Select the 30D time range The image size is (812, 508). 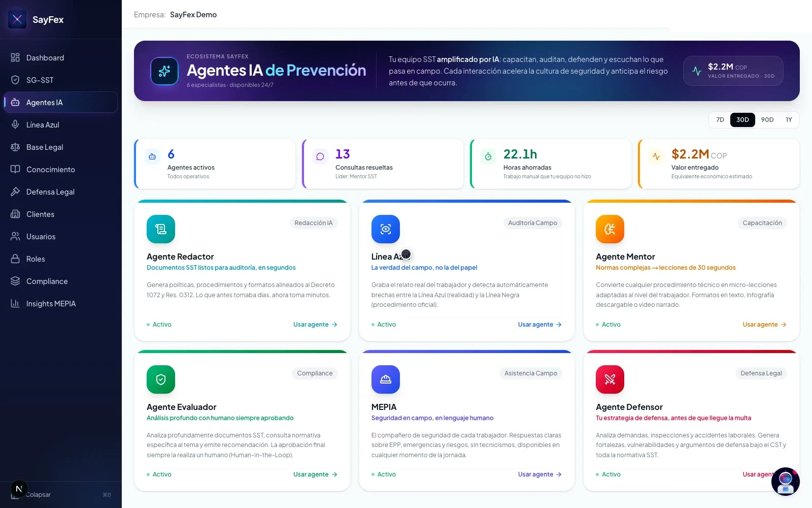click(x=742, y=120)
